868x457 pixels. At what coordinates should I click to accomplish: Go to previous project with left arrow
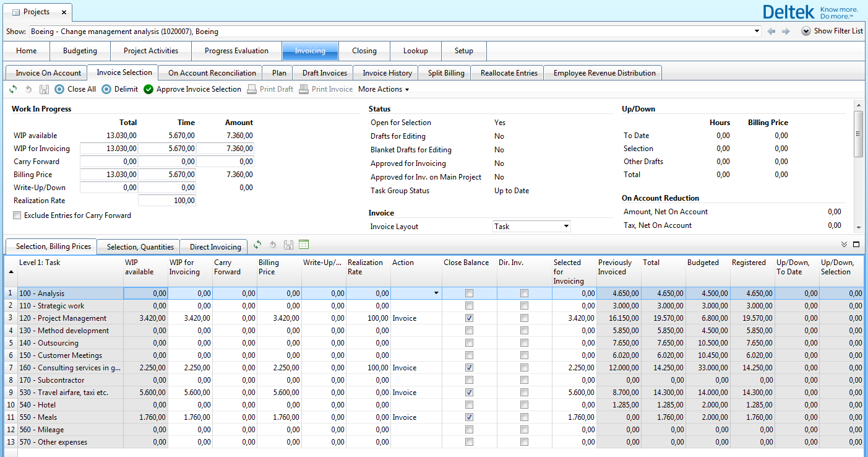click(771, 32)
